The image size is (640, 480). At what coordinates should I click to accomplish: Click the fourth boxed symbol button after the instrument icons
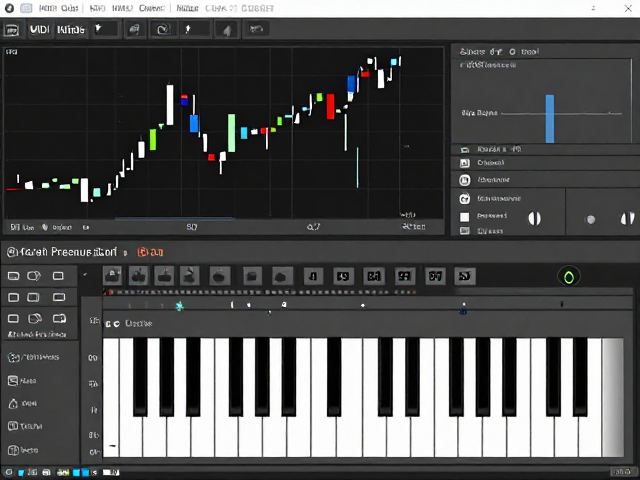[404, 276]
